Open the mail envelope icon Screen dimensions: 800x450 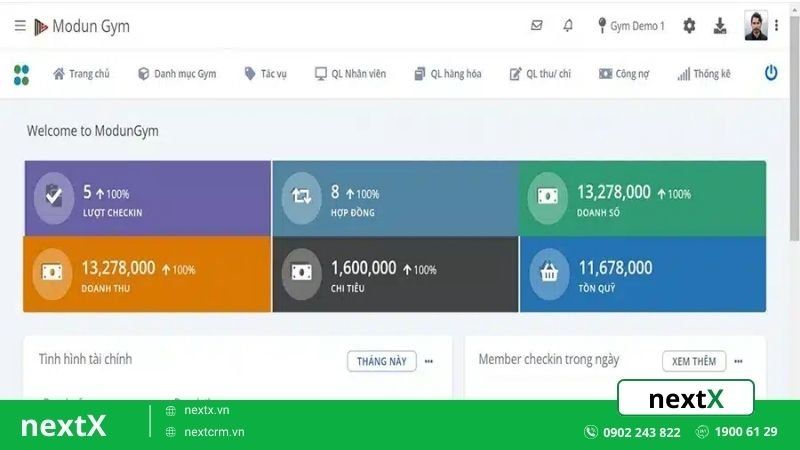coord(536,25)
